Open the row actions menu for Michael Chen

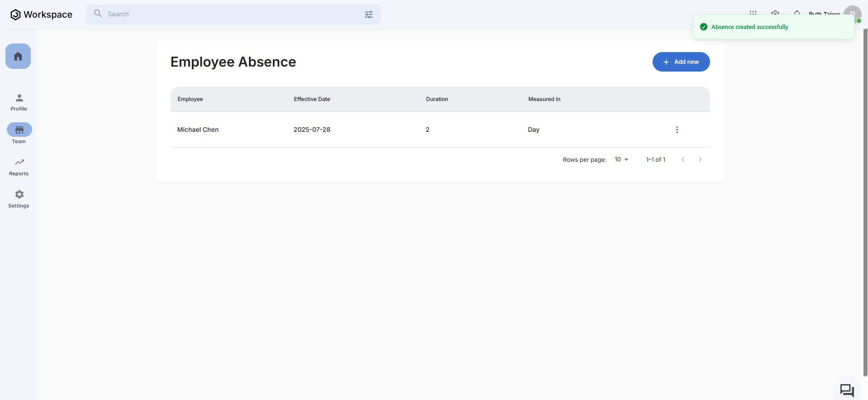coord(677,130)
